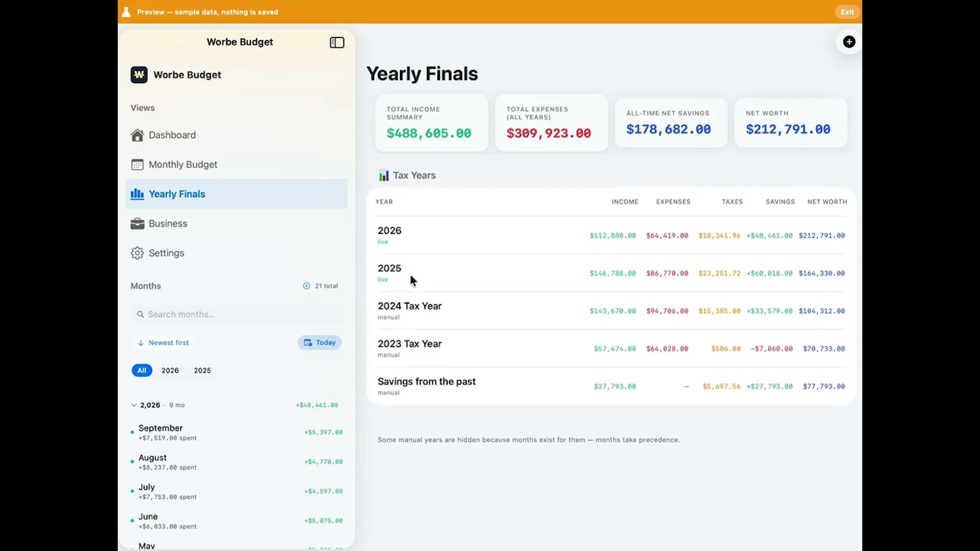The image size is (980, 551).
Task: Open the Settings view
Action: (236, 253)
